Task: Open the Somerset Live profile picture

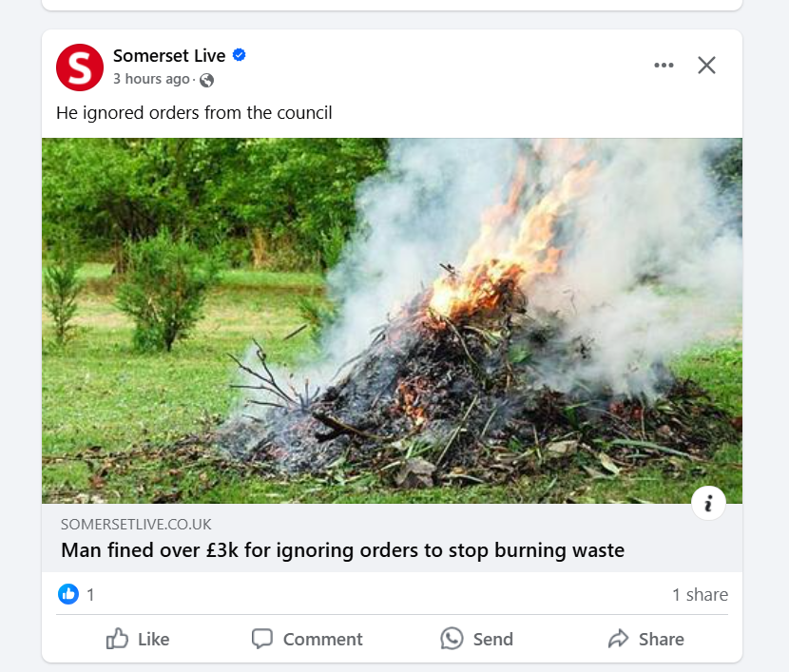Action: coord(80,67)
